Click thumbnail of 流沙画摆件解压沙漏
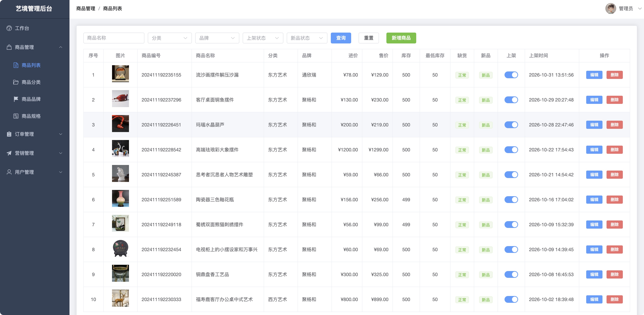 pyautogui.click(x=120, y=74)
